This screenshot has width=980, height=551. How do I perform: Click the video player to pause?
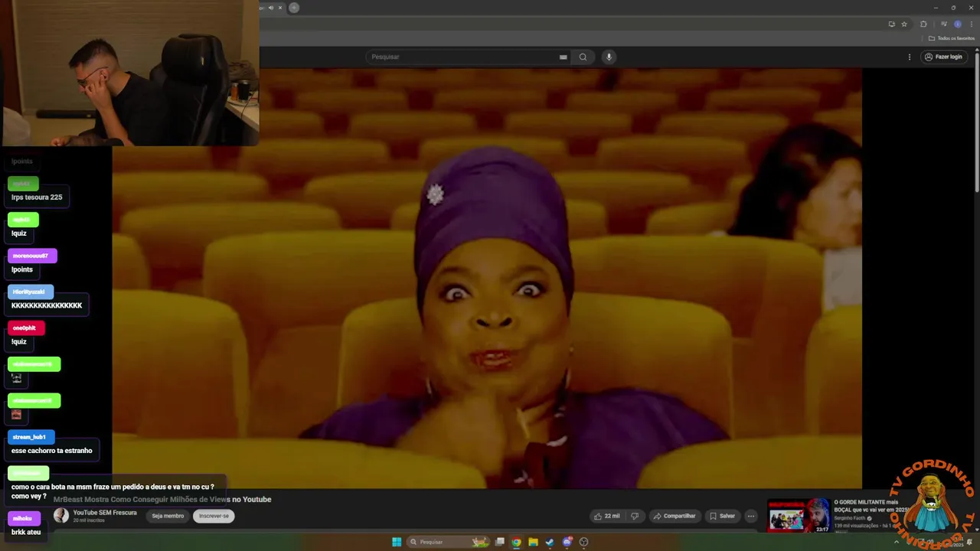coord(487,278)
